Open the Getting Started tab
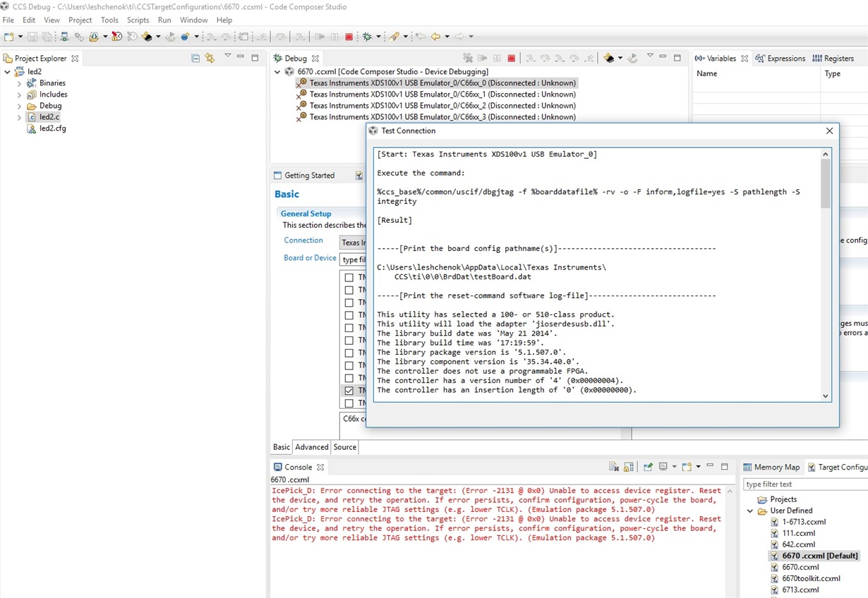Viewport: 868px width, 598px height. click(x=305, y=176)
